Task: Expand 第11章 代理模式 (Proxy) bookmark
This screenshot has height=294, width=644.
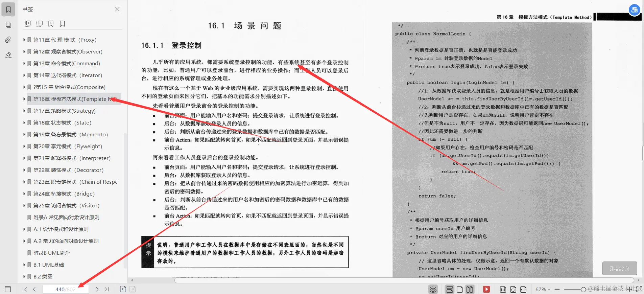Action: click(x=24, y=40)
